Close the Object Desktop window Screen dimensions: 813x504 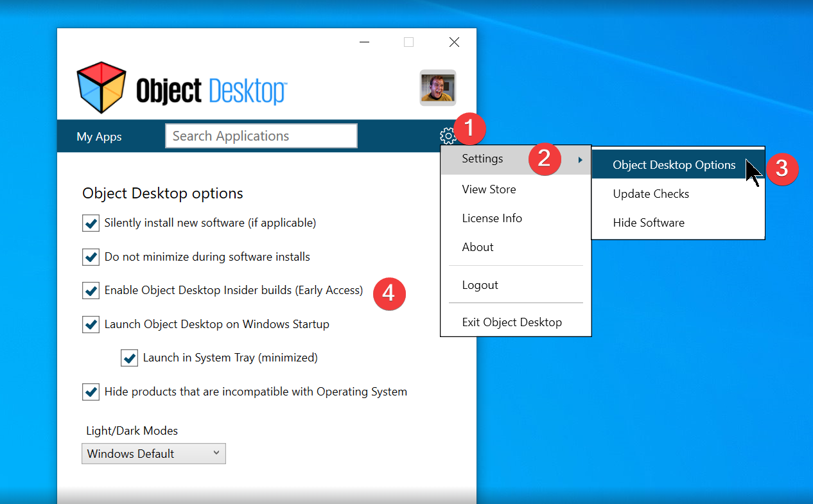click(x=454, y=42)
